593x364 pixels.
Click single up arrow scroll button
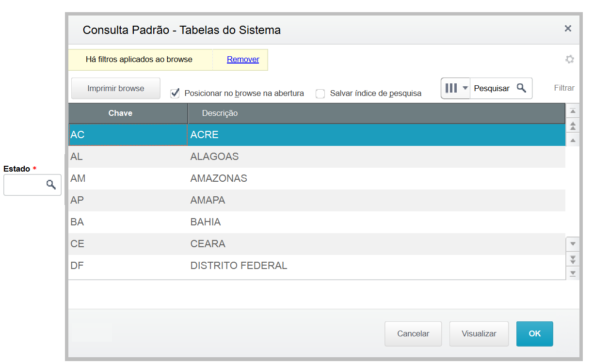(x=573, y=140)
